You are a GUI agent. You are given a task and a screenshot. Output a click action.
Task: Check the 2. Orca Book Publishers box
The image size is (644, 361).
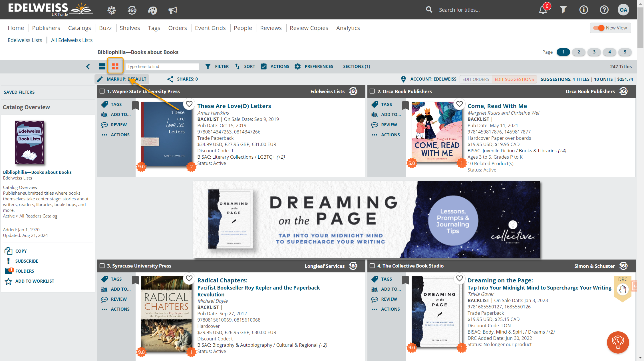click(x=372, y=91)
